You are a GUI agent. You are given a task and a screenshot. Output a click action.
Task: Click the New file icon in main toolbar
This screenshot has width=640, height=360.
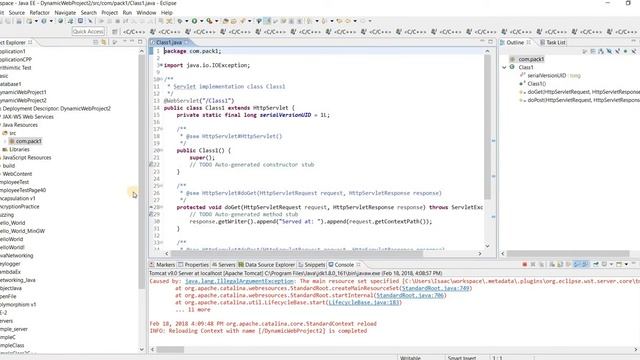coord(29,21)
